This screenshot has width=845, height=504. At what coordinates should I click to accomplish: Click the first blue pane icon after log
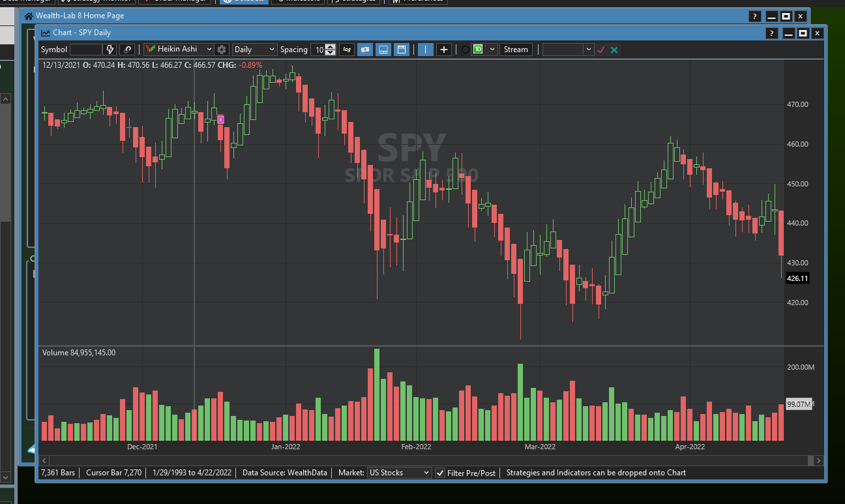pyautogui.click(x=365, y=50)
